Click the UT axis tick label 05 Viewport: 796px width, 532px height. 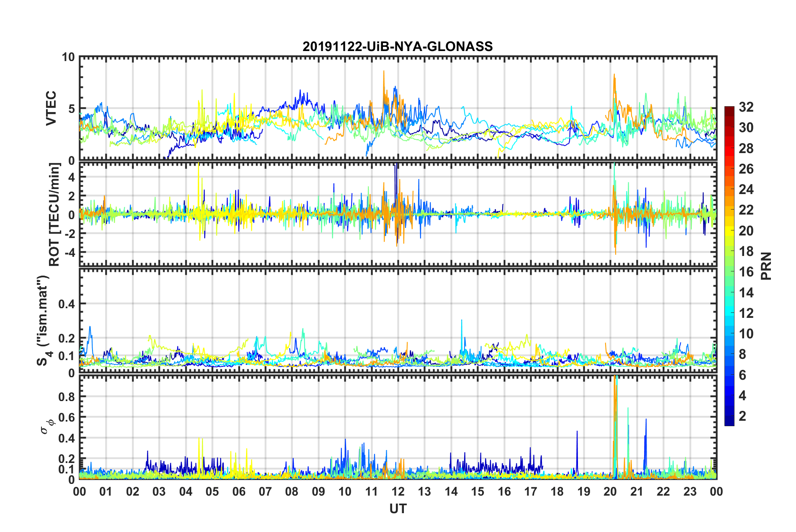pos(212,491)
